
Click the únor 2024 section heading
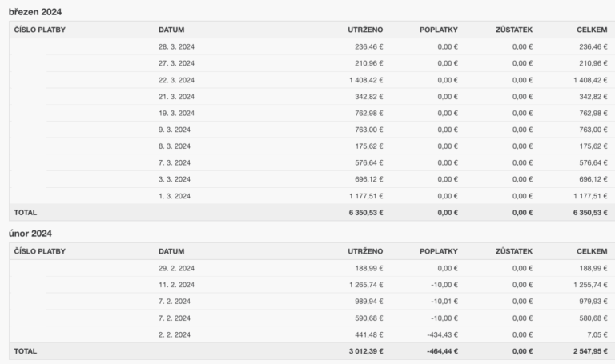point(30,234)
